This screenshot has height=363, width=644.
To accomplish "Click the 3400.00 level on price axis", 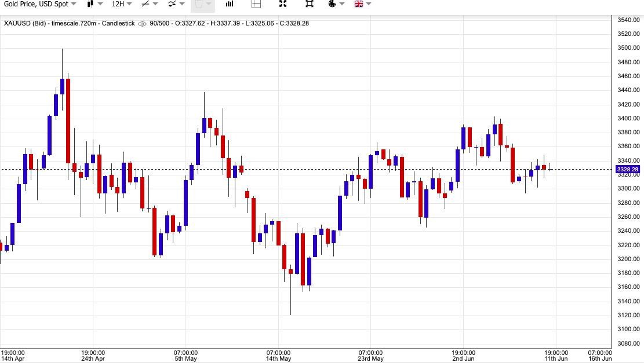I will [x=628, y=118].
